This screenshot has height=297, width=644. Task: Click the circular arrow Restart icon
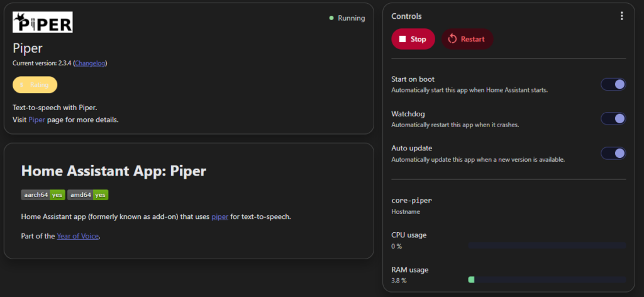[452, 39]
